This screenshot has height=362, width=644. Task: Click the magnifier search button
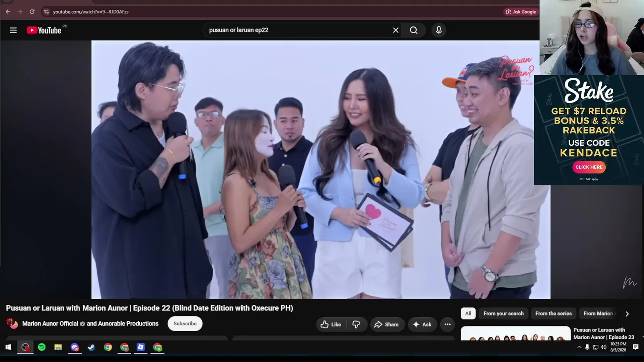pyautogui.click(x=414, y=30)
